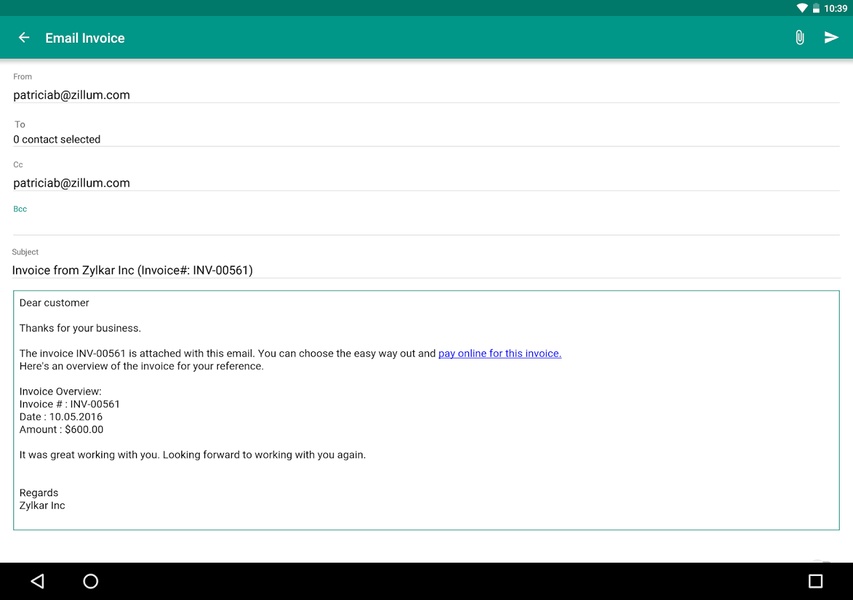This screenshot has width=853, height=600.
Task: Click the 'Amount : $600.00' line
Action: (61, 429)
